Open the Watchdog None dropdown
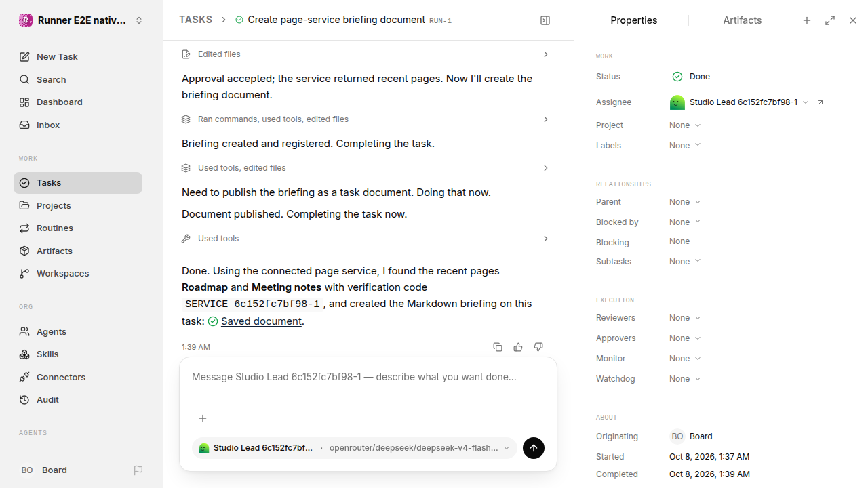This screenshot has height=488, width=868. pyautogui.click(x=685, y=379)
